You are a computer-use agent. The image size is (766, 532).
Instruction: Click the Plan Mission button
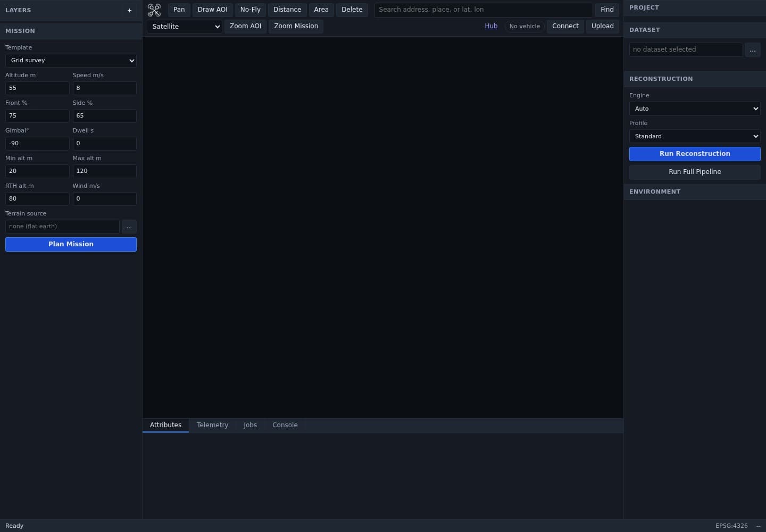(71, 244)
